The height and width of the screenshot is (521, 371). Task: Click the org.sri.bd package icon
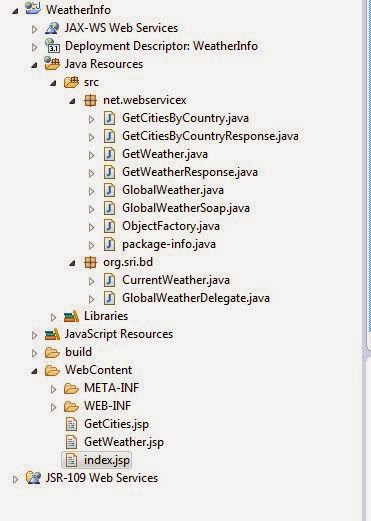[90, 262]
